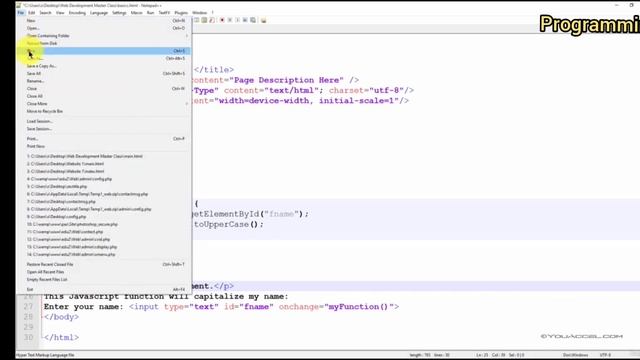Screen dimensions: 640x360
Task: Click line number 29 in the gutter
Action: (x=28, y=327)
